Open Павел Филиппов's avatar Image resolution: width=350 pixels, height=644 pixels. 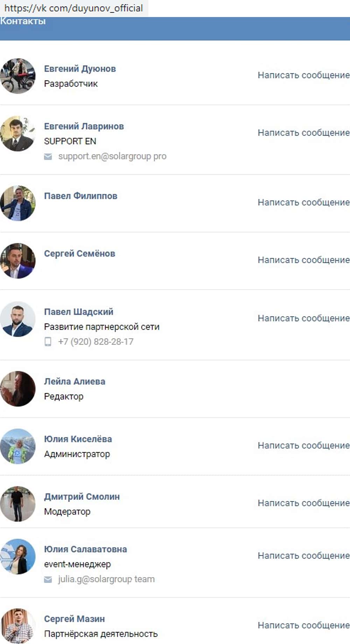[x=18, y=203]
